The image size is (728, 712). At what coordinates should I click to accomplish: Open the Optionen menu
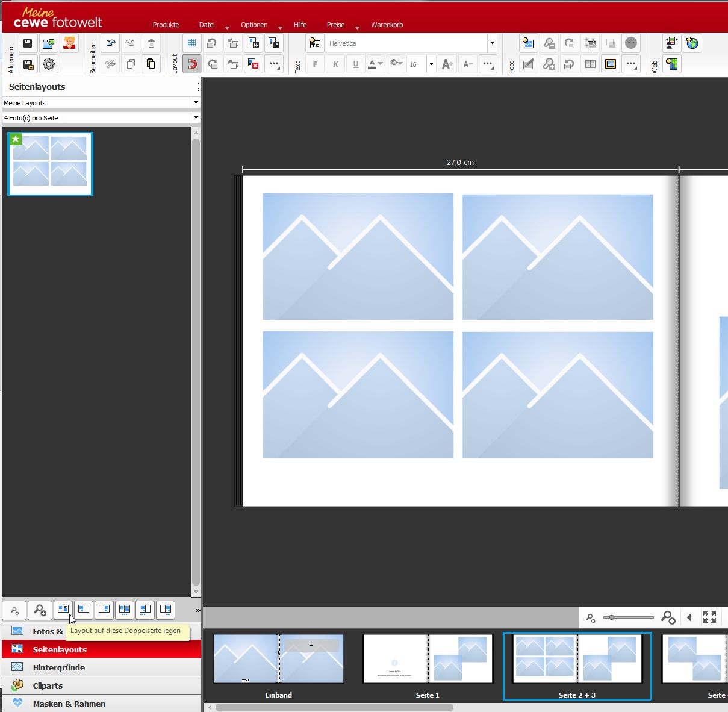point(254,25)
